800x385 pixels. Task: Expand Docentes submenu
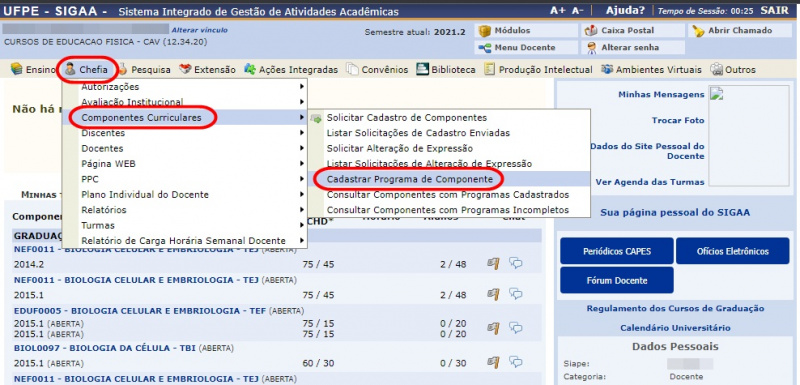185,148
